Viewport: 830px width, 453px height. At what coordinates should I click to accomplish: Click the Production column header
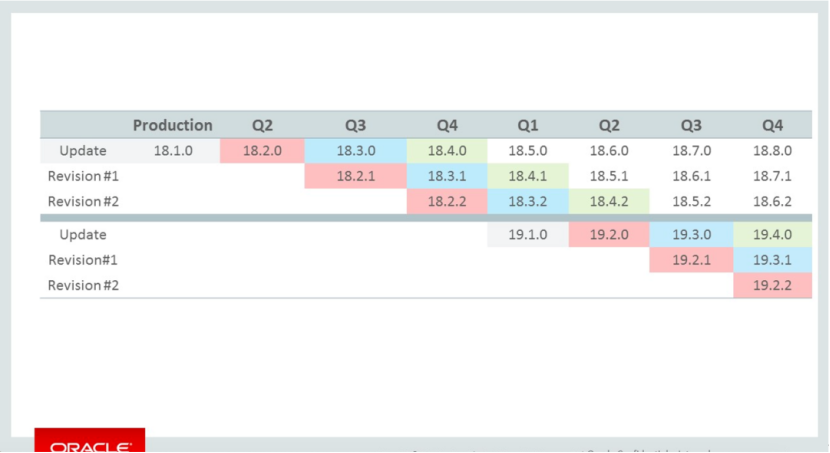[x=173, y=125]
